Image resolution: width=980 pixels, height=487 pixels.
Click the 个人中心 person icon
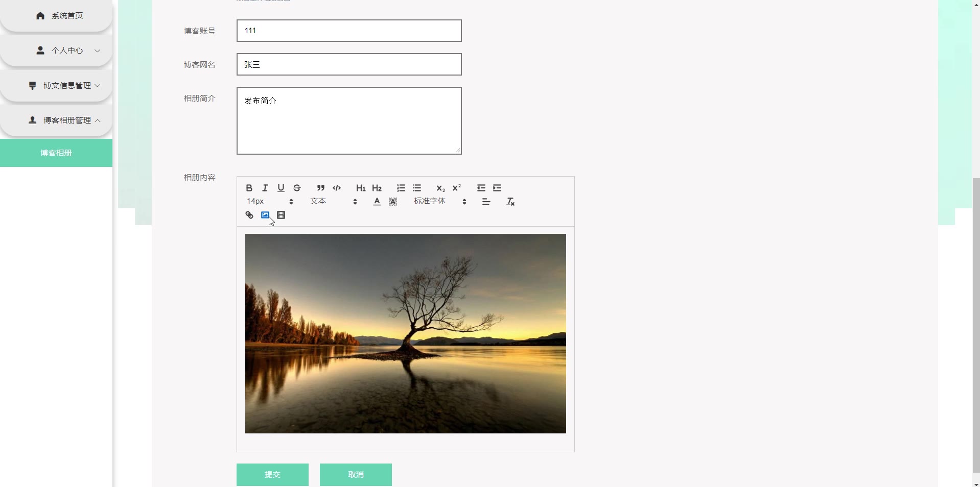click(x=40, y=51)
